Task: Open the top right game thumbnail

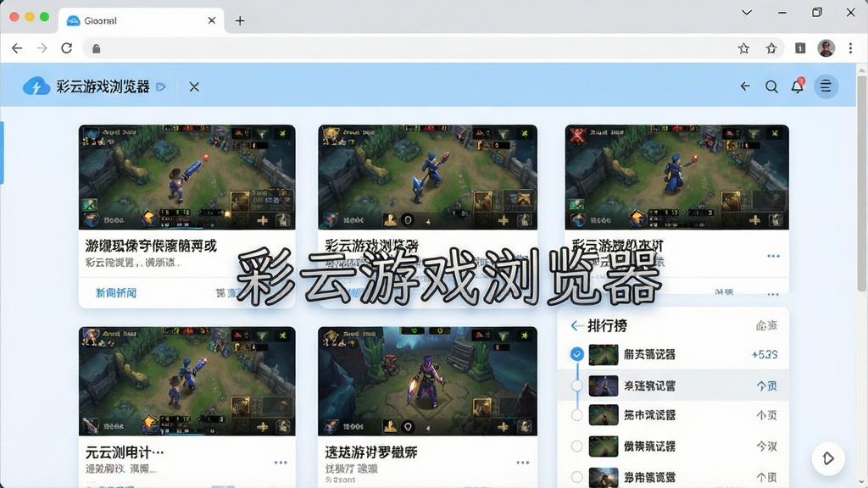Action: (x=676, y=177)
